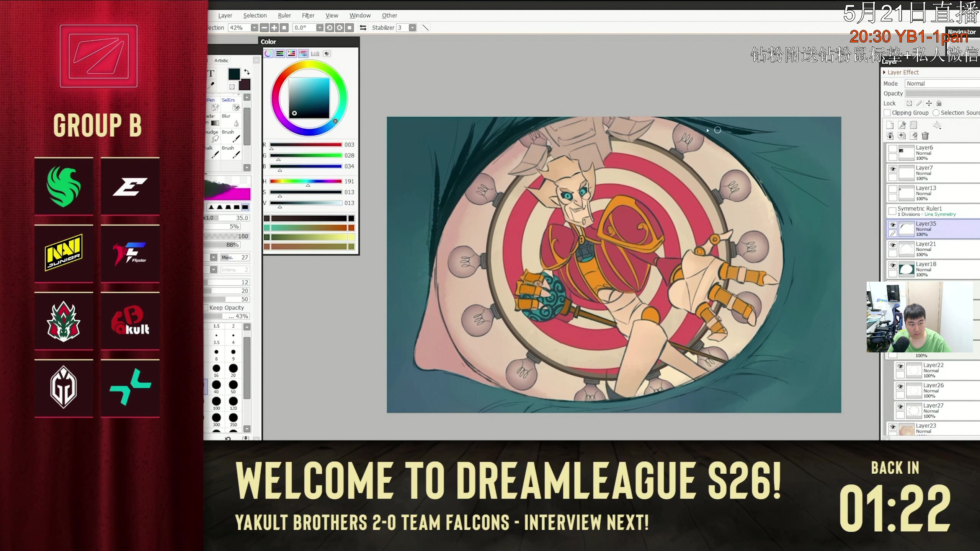Enable the Clipping Group checkbox
Image resolution: width=980 pixels, height=551 pixels.
[x=887, y=113]
